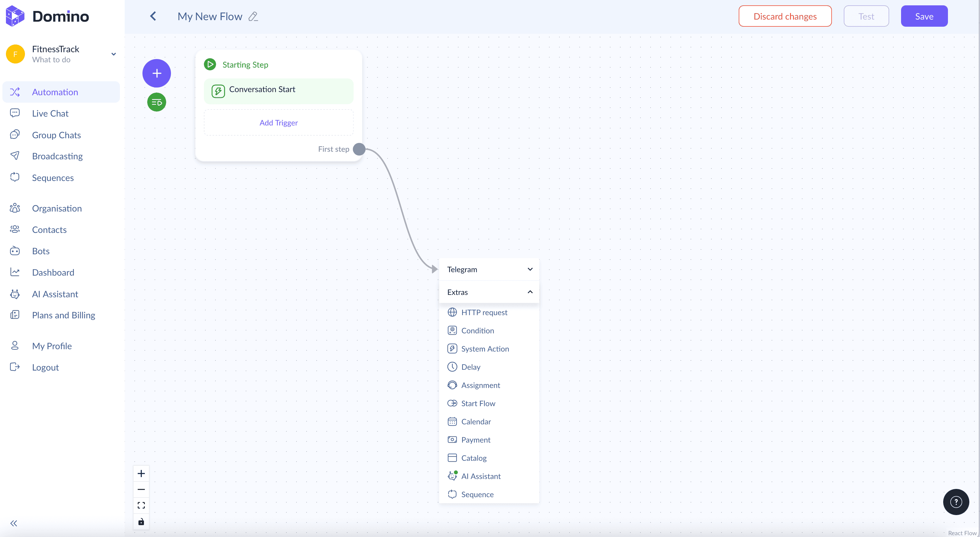
Task: Click the Sequence step icon
Action: pyautogui.click(x=452, y=494)
